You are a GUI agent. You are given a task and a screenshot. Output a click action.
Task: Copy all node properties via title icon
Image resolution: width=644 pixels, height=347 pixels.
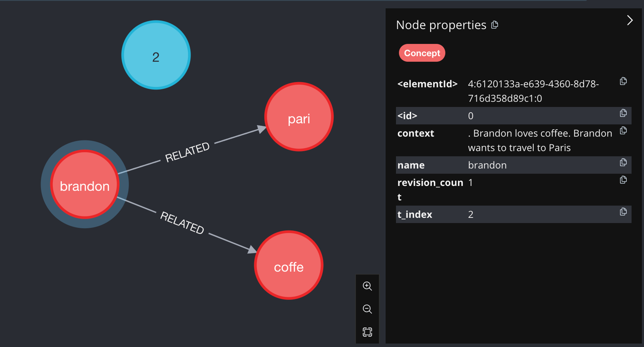[x=495, y=25]
